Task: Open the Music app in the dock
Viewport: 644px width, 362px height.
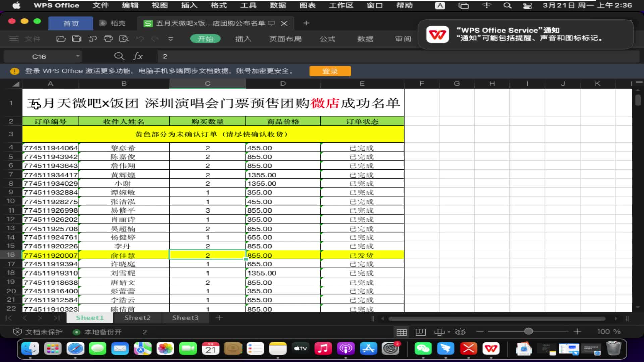Action: (323, 349)
